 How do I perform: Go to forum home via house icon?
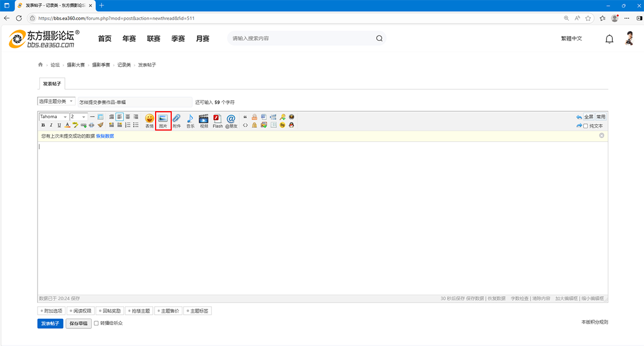[x=40, y=64]
